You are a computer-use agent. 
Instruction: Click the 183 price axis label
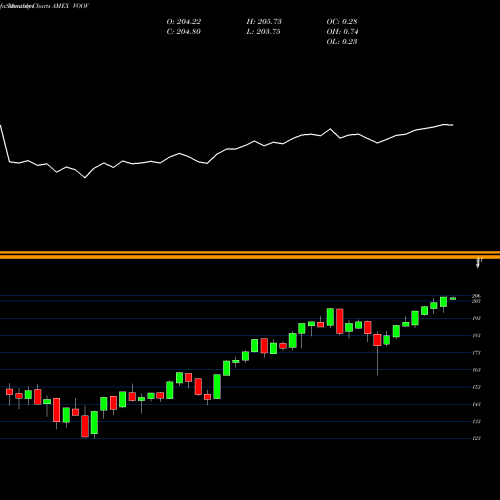(x=477, y=335)
